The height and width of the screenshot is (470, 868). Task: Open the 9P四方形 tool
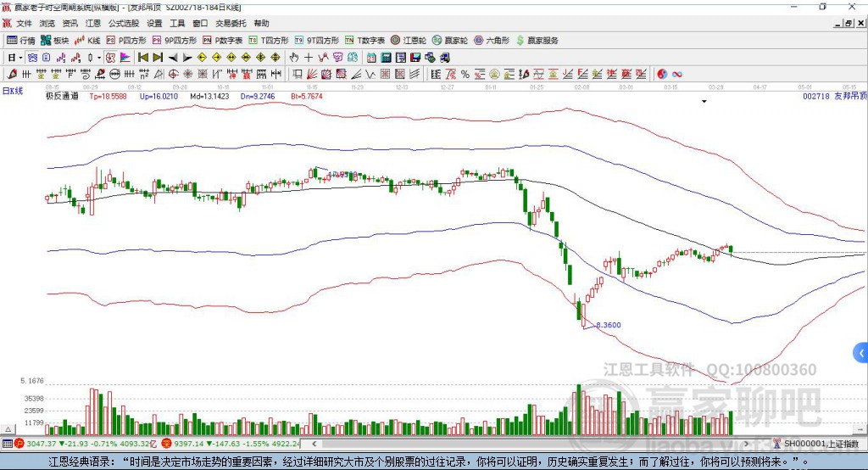[x=175, y=41]
